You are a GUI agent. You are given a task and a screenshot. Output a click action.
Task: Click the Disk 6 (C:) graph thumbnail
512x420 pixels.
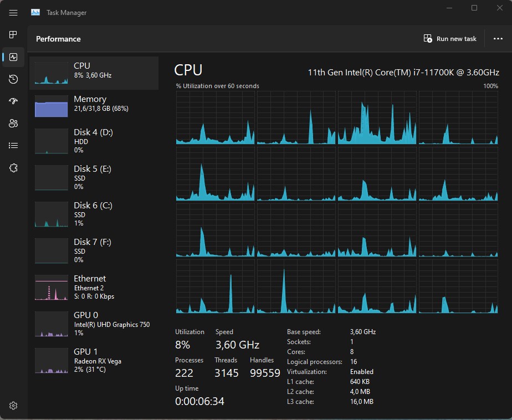point(51,214)
